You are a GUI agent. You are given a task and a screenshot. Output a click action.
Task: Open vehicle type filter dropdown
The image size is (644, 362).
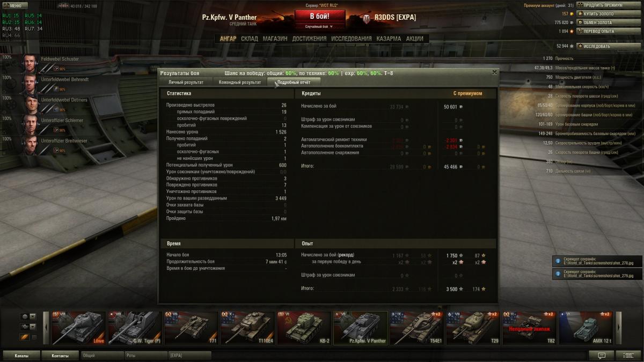pyautogui.click(x=33, y=327)
